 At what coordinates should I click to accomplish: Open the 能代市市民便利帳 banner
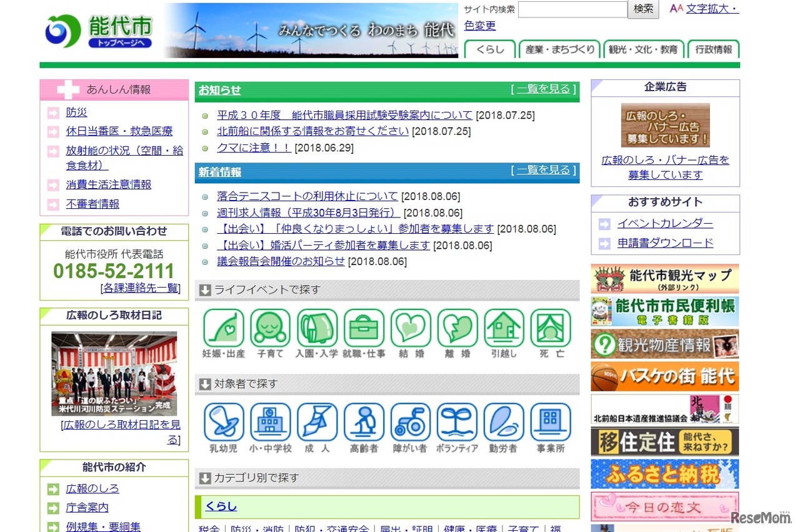pyautogui.click(x=665, y=311)
